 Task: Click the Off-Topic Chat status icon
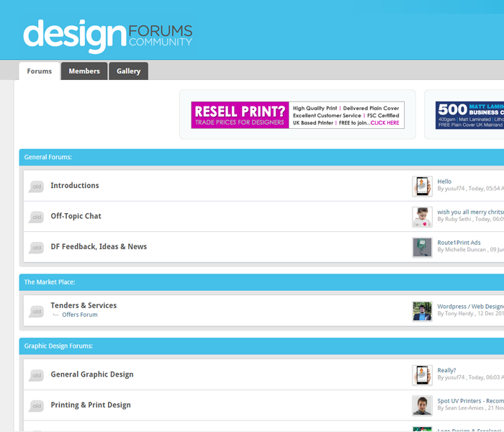pos(36,217)
